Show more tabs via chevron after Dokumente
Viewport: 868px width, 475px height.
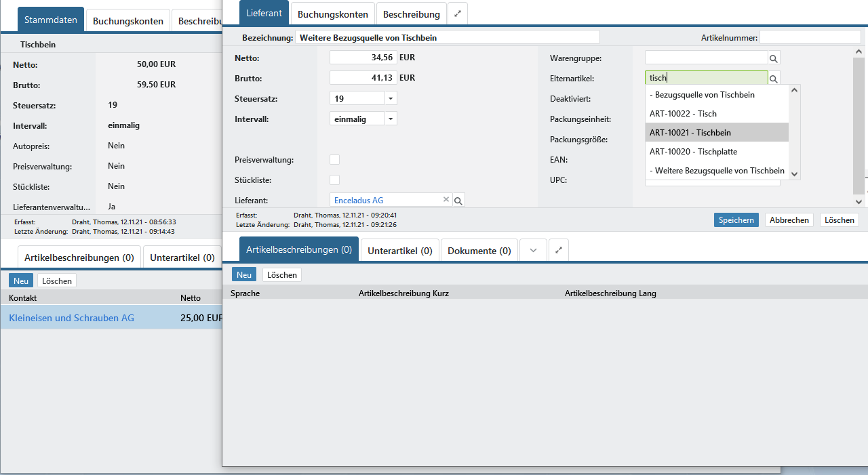(x=533, y=250)
